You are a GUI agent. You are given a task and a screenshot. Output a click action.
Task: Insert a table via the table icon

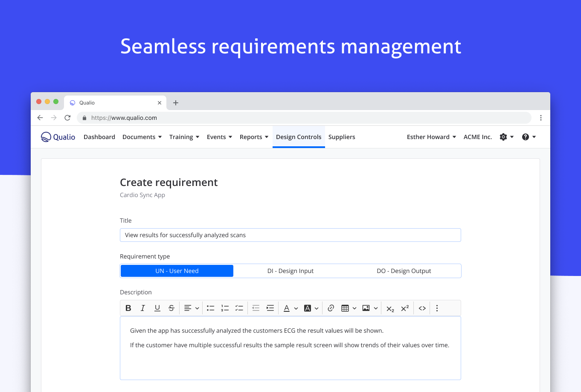[345, 308]
